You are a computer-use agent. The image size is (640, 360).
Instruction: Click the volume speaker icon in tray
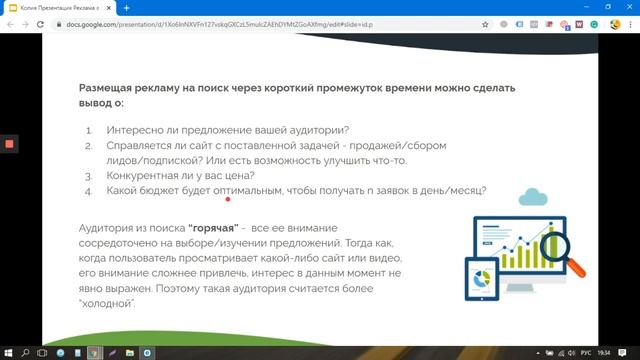pos(571,353)
